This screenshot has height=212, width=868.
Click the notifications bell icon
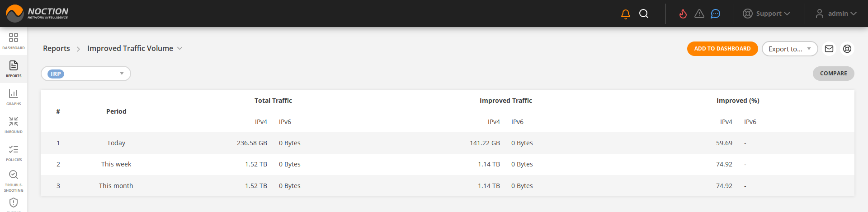(626, 14)
